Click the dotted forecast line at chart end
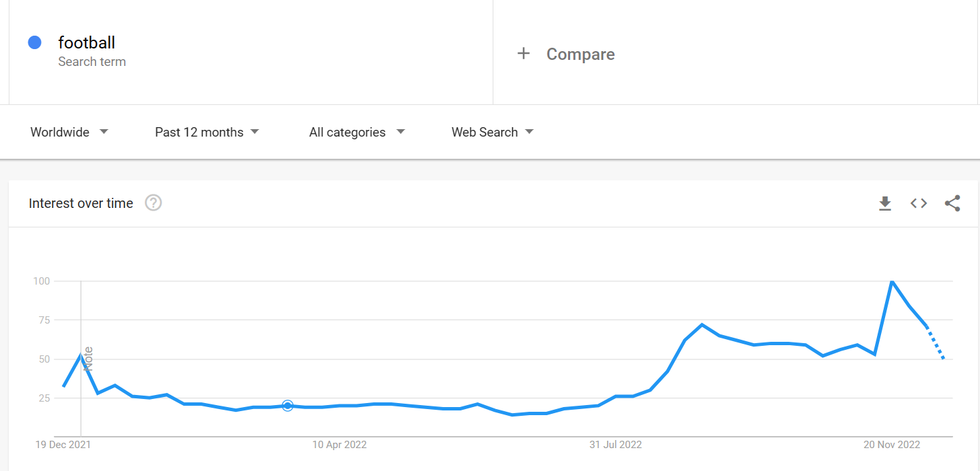Screen dimensions: 980x471 click(x=936, y=343)
